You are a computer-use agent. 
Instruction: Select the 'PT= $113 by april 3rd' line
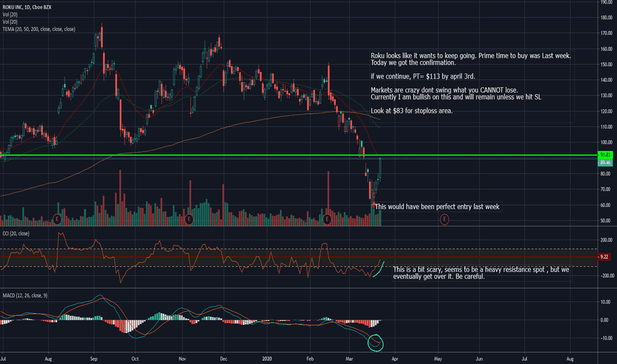[x=423, y=76]
